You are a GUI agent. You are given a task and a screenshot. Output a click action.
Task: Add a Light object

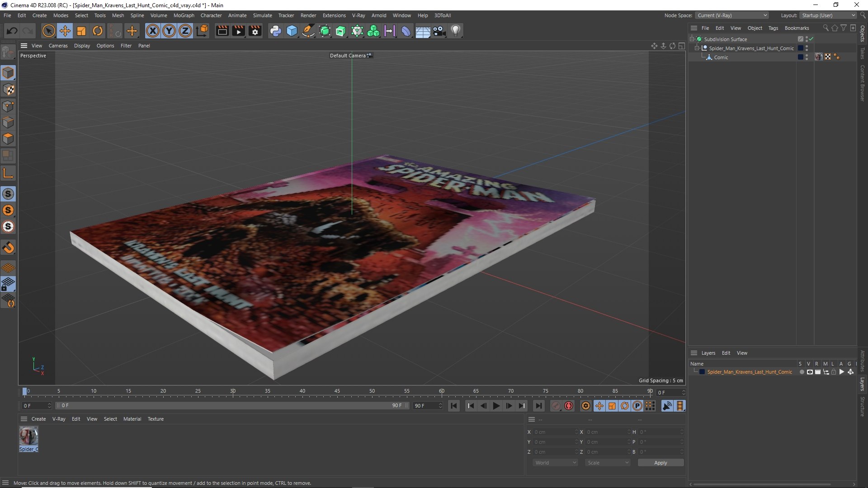(456, 31)
